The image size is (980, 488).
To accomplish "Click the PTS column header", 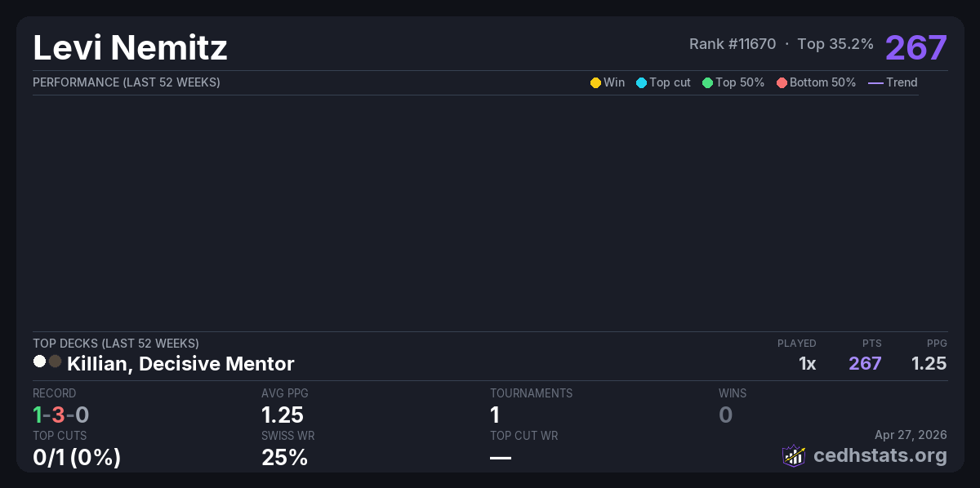I will 871,344.
